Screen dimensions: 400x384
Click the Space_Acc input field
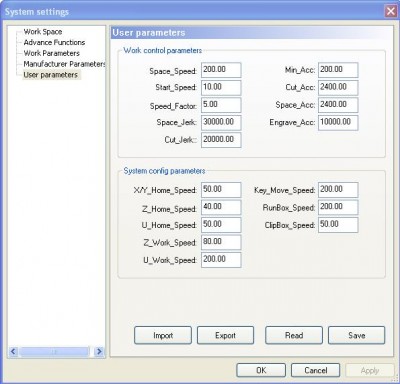[x=338, y=105]
